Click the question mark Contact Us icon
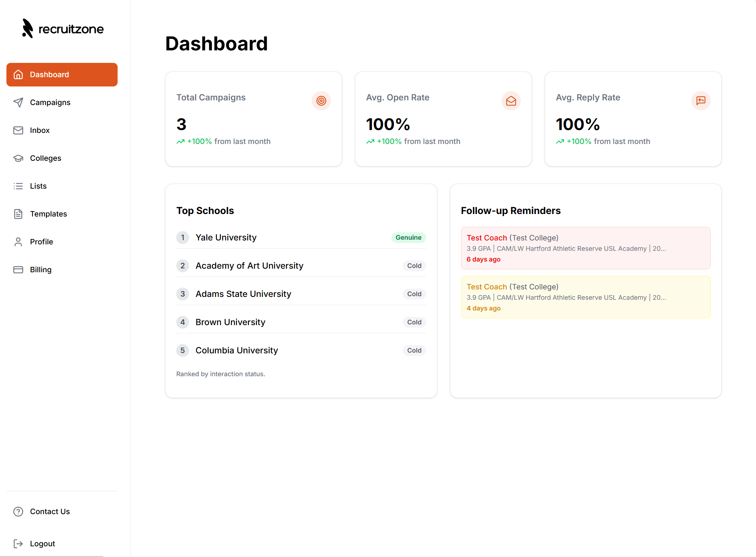 [x=18, y=512]
